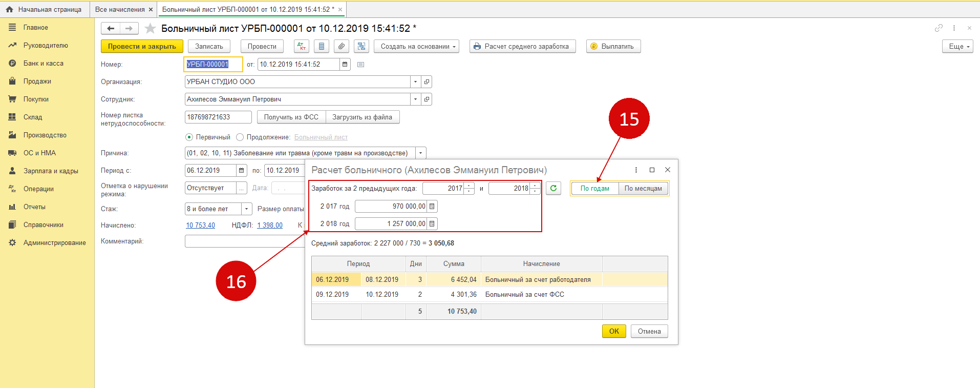The width and height of the screenshot is (980, 388).
Task: Select the Продолжение radio button
Action: (x=240, y=137)
